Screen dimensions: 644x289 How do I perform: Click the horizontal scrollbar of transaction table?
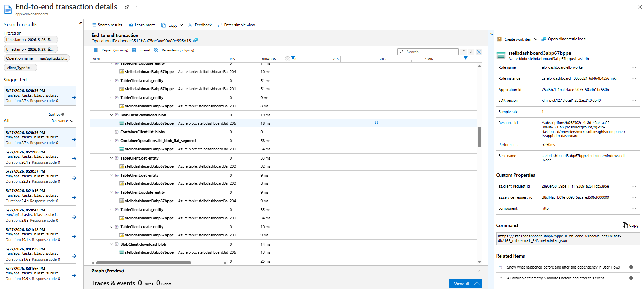click(x=144, y=263)
